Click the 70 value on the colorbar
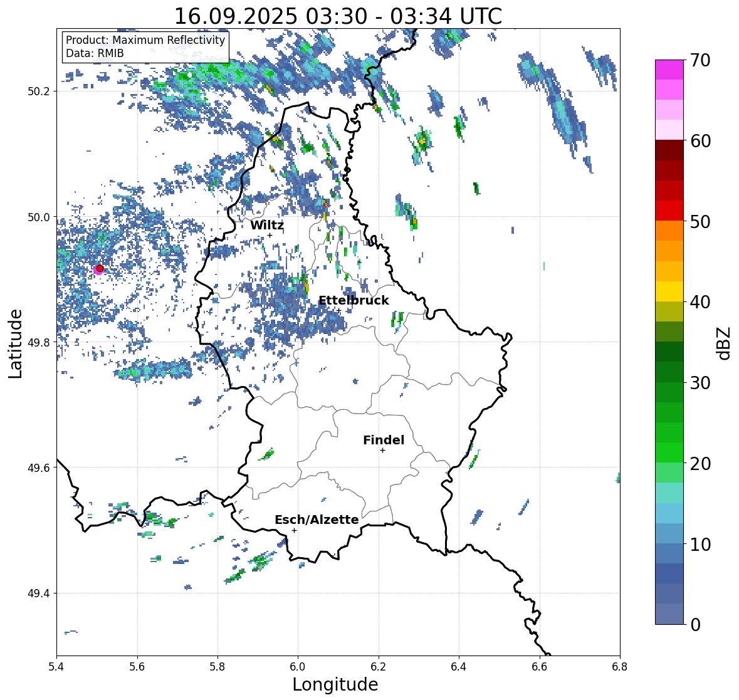 tap(700, 60)
